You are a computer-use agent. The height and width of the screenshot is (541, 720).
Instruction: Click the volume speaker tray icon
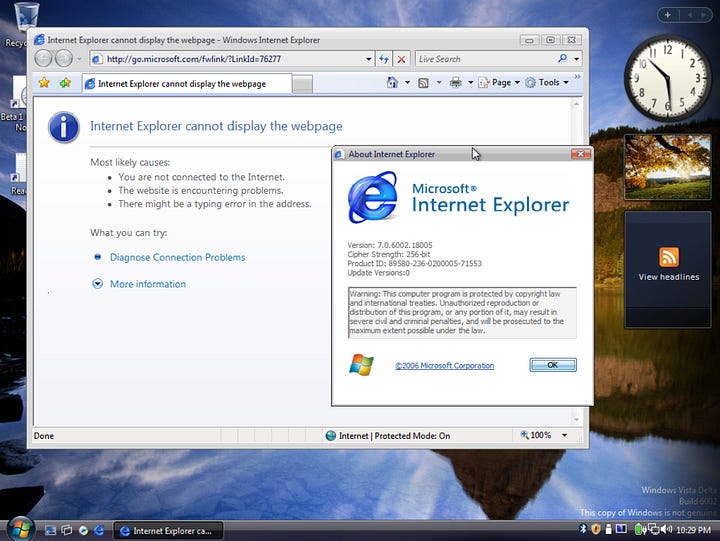click(x=668, y=530)
